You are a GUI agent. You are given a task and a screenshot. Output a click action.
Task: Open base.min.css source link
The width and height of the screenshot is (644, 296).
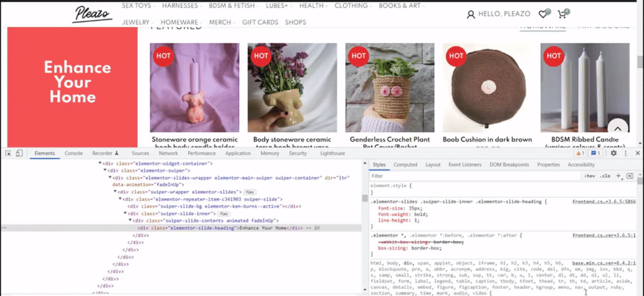[604, 263]
